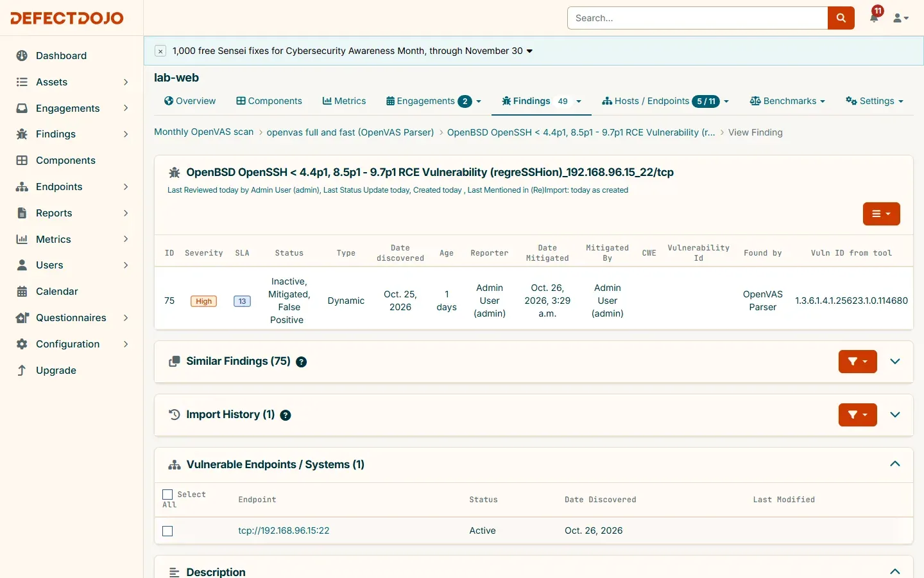Open the notifications bell icon
Viewport: 924px width, 578px height.
coord(874,17)
